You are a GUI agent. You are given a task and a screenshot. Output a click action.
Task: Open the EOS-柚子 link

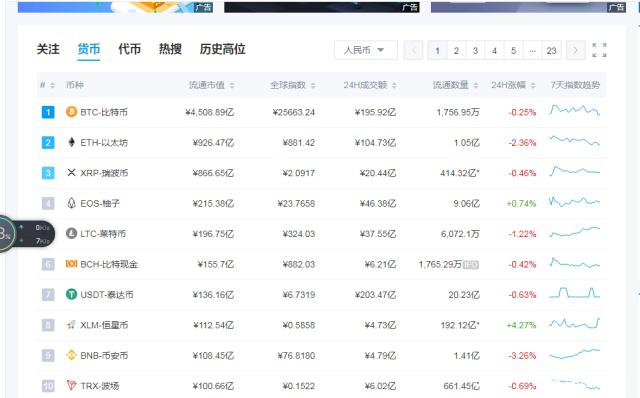(100, 203)
